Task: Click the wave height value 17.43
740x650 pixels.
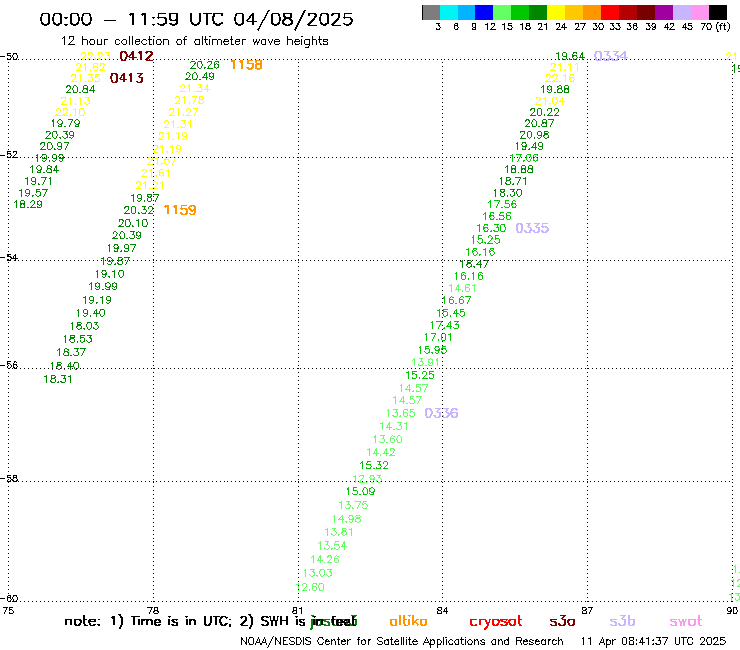Action: 445,325
